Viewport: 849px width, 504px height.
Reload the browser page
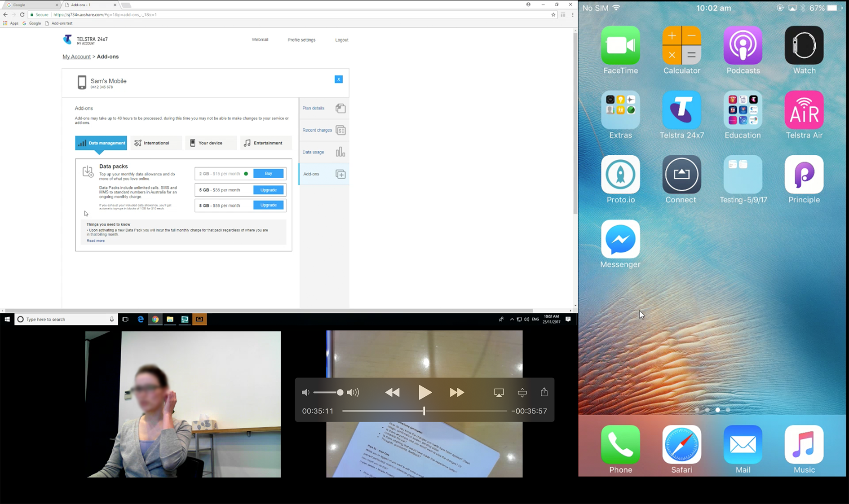coord(22,15)
